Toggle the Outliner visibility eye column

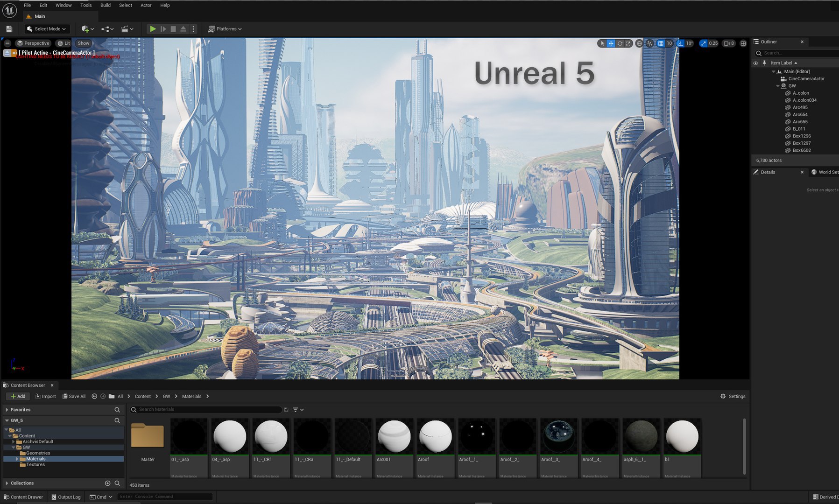click(755, 63)
